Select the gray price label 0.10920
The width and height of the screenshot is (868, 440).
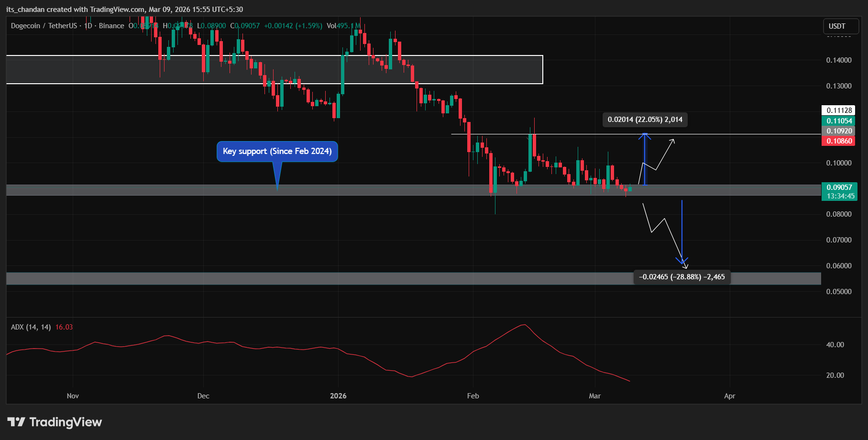pos(838,131)
